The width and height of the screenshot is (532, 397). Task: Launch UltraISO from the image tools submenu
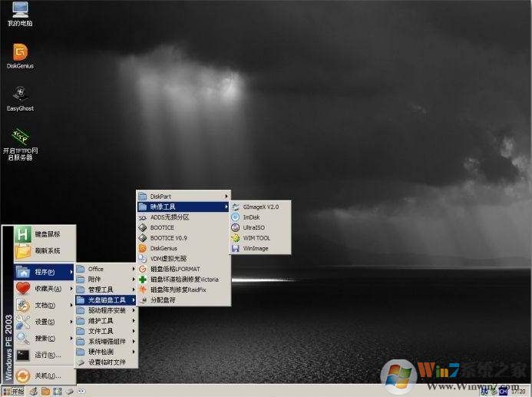click(x=260, y=227)
